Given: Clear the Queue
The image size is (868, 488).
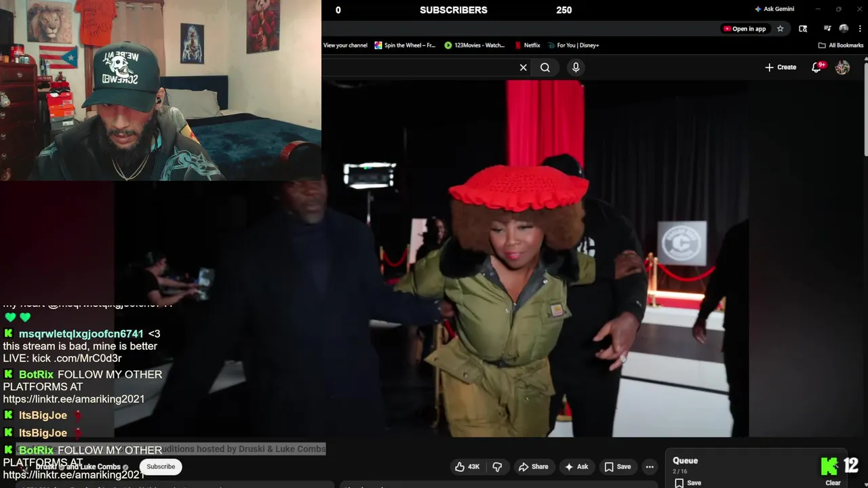Looking at the screenshot, I should tap(833, 483).
